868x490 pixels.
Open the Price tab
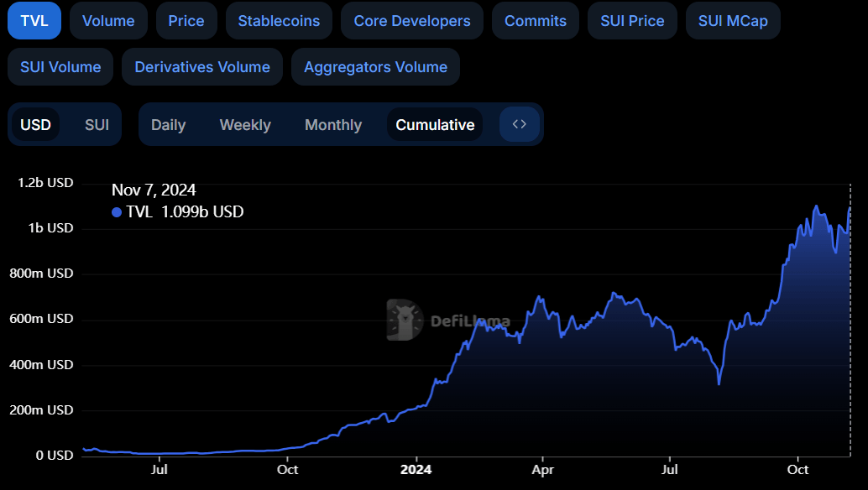click(186, 21)
